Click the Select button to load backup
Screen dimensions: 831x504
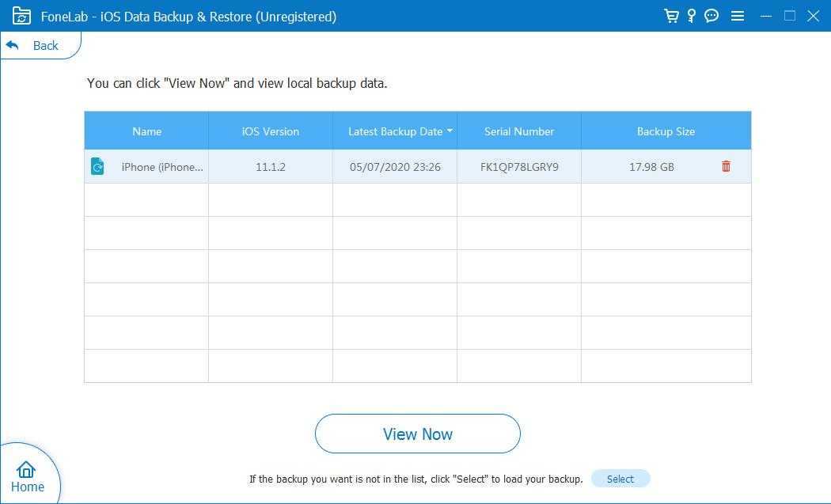point(620,479)
